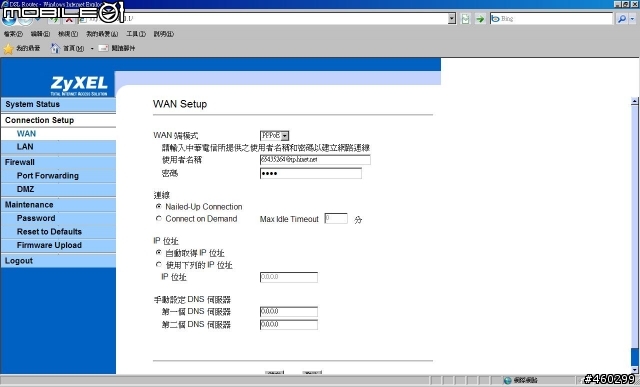
Task: Click inside the Bing search box
Action: (x=551, y=18)
